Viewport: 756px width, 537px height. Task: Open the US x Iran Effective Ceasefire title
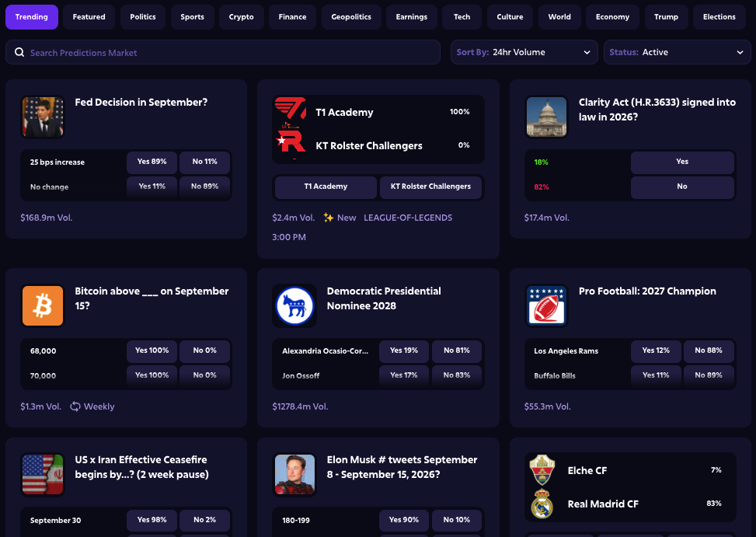point(141,467)
